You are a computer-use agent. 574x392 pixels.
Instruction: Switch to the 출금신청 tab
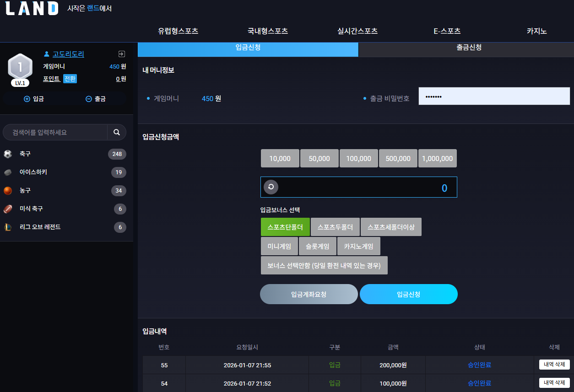pos(466,48)
